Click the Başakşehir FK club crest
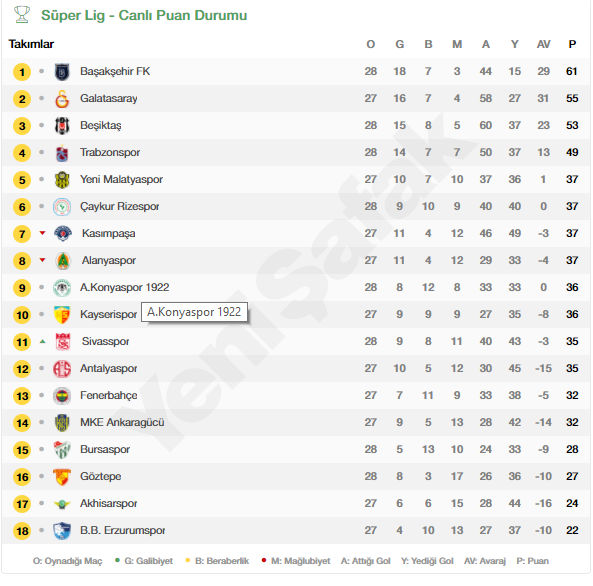The width and height of the screenshot is (593, 586). coord(62,72)
